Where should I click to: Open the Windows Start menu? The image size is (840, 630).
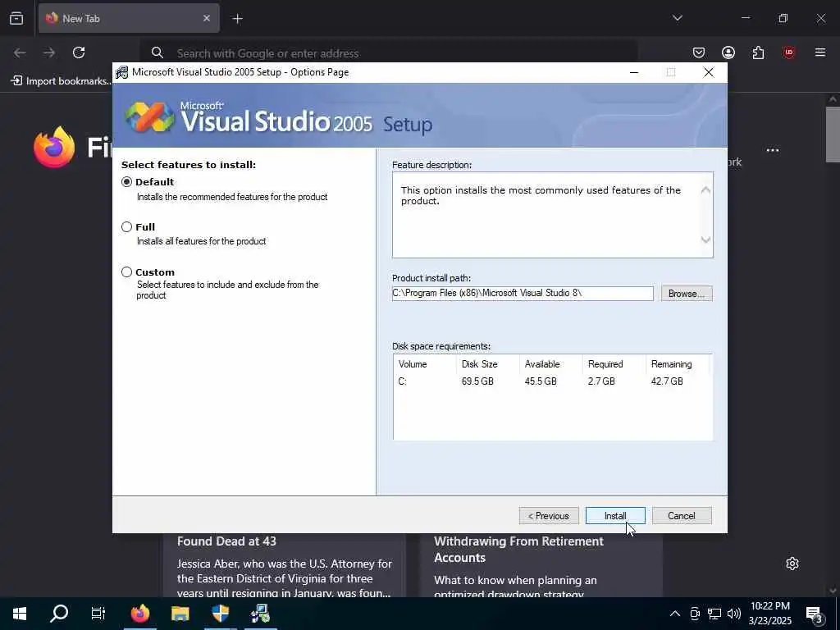pos(20,614)
